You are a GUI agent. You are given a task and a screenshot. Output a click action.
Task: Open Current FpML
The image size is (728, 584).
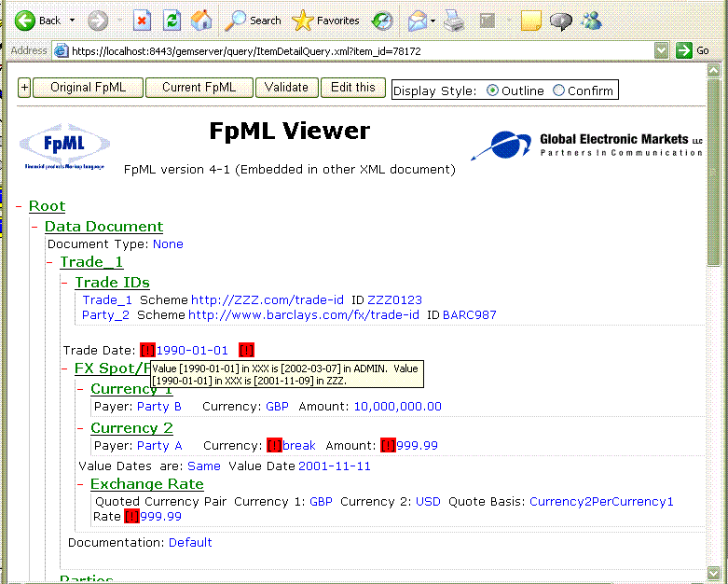coord(199,88)
